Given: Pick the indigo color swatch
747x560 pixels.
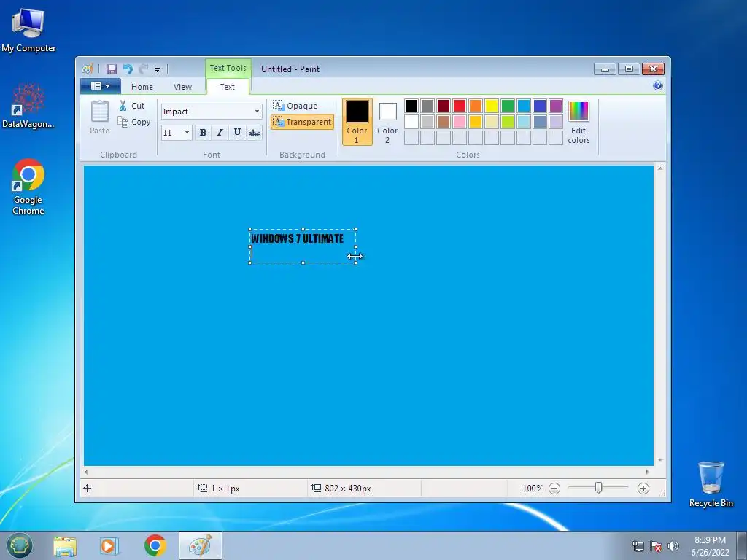Looking at the screenshot, I should coord(540,106).
